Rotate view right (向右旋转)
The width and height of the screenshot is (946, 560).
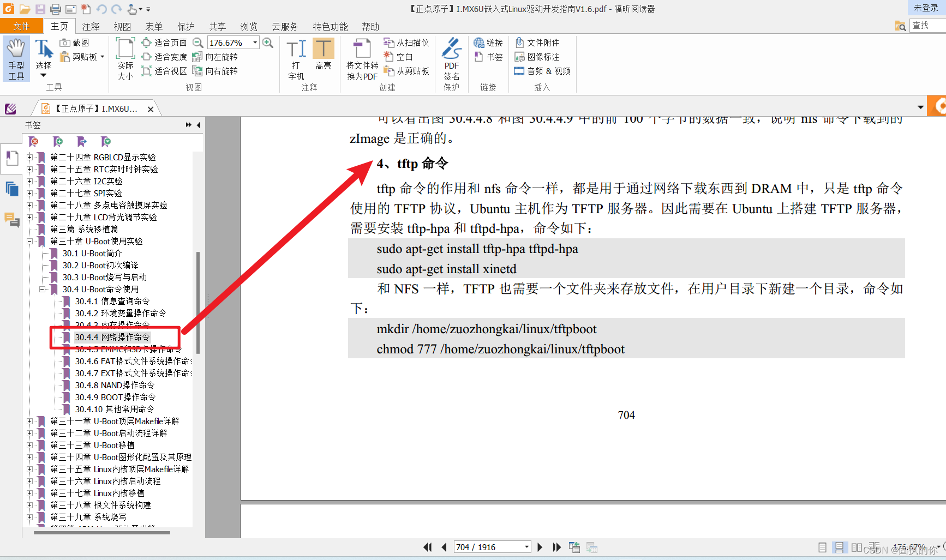[215, 71]
